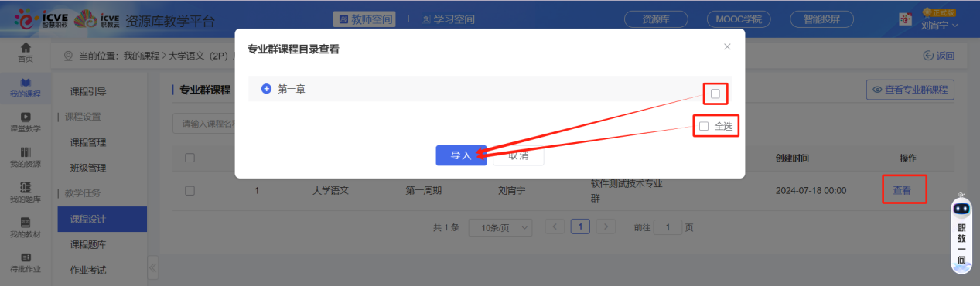Click the 查看 link in the 操作 column
The width and height of the screenshot is (980, 286).
click(x=902, y=189)
